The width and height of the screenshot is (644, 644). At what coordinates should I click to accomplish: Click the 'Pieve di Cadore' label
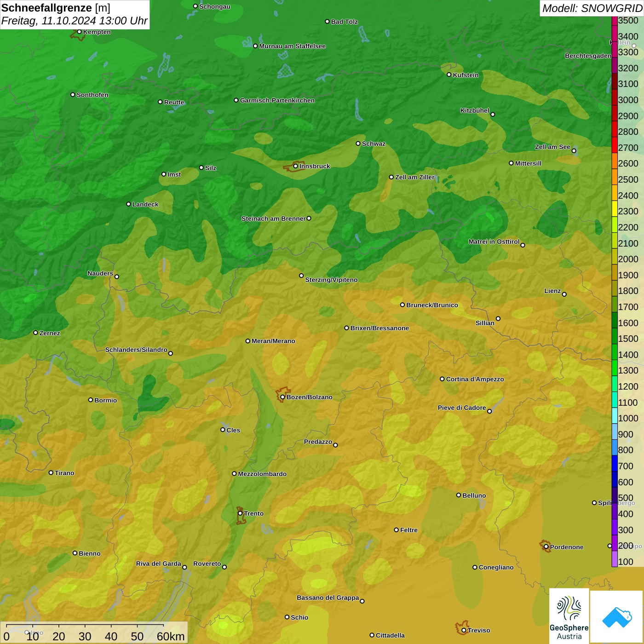point(462,408)
